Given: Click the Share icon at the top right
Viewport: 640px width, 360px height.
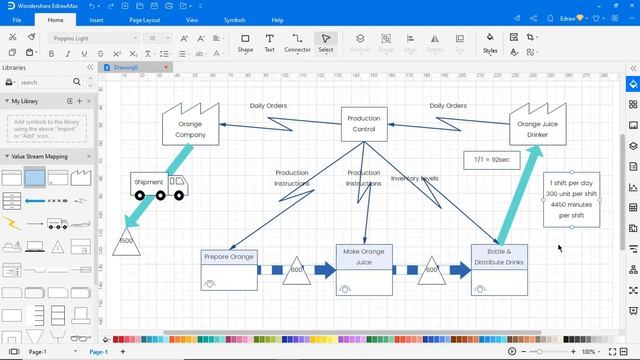Looking at the screenshot, I should 533,18.
